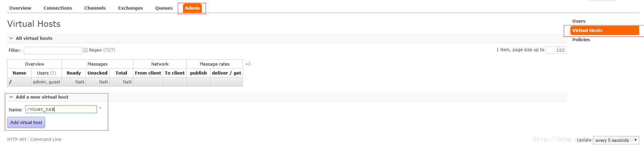Show help for Users (?) column
Image resolution: width=644 pixels, height=146 pixels.
(x=53, y=73)
